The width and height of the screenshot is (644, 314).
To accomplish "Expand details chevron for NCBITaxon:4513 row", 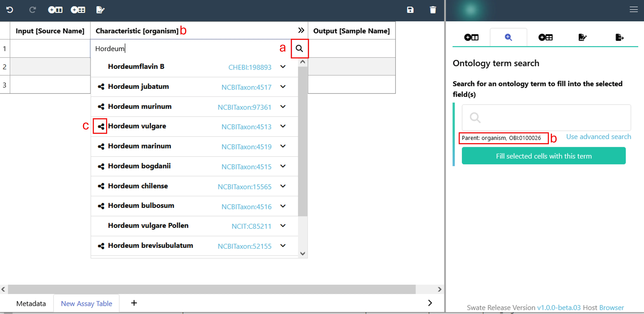I will point(283,126).
